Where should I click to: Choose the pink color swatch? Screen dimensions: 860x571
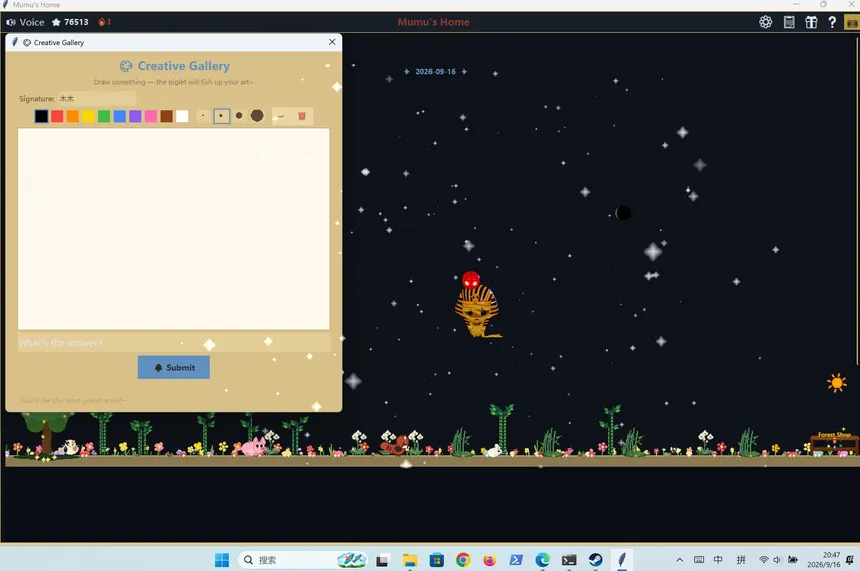coord(151,116)
